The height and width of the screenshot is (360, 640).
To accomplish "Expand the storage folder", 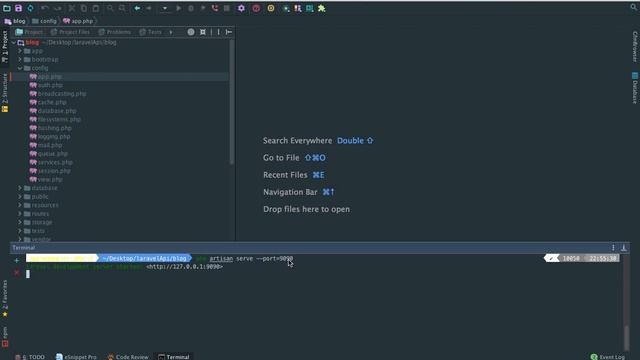I will pyautogui.click(x=20, y=222).
